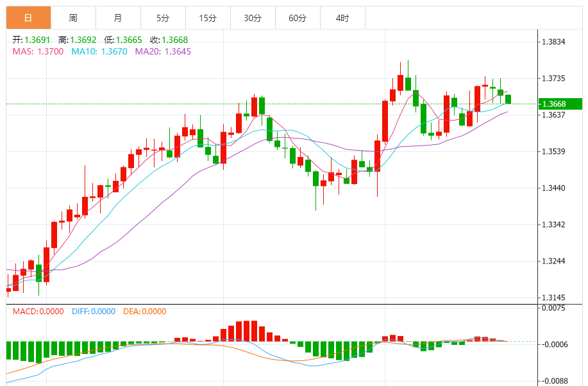The width and height of the screenshot is (588, 386).
Task: Open the 60分 timeframe tab
Action: pos(298,17)
